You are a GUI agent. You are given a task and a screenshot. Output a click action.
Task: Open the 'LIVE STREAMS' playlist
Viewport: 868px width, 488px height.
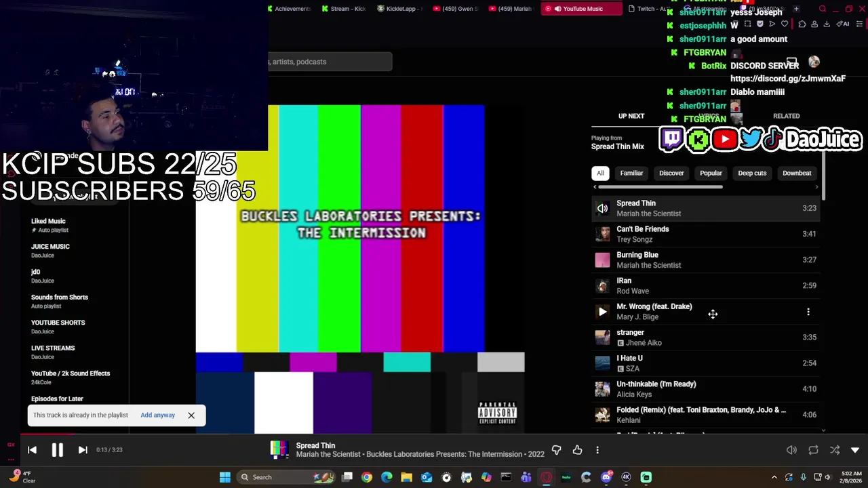pos(53,352)
